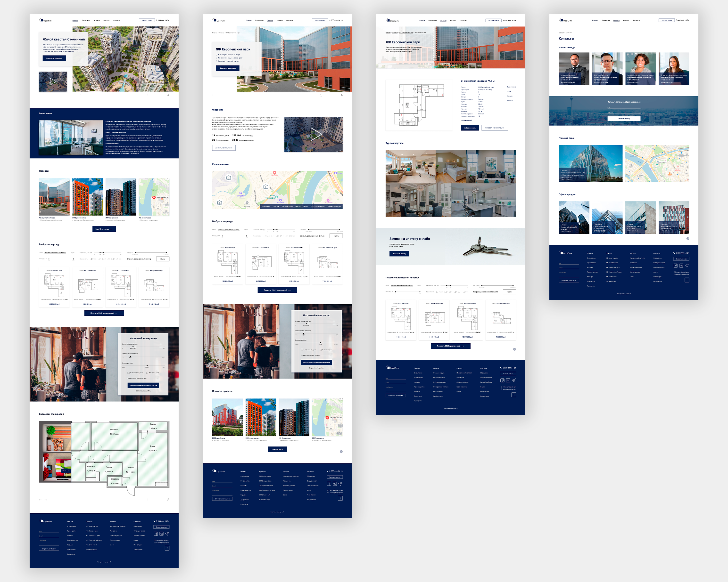Screen dimensions: 728x582
Task: Adjust Площадь slider in home page filter
Action: [x=61, y=259]
